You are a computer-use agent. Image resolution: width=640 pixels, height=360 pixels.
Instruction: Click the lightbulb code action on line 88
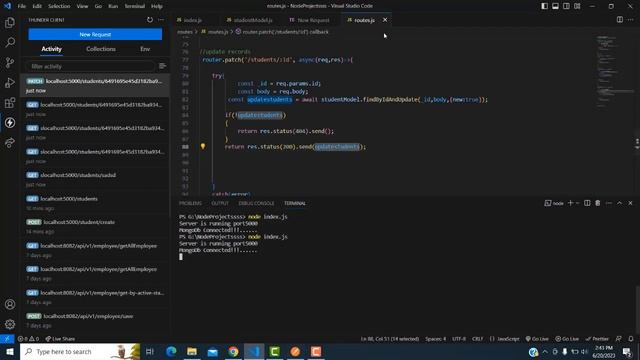203,146
